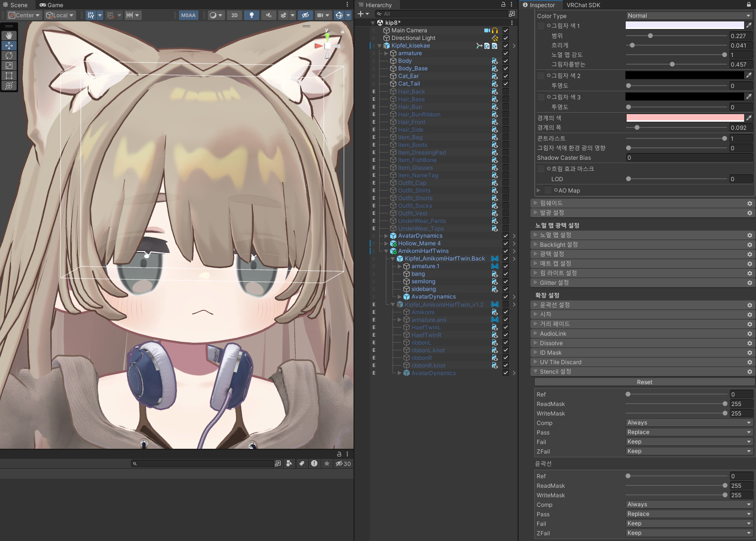Click the pink outline color swatch
Viewport: 756px width, 541px height.
click(x=685, y=118)
